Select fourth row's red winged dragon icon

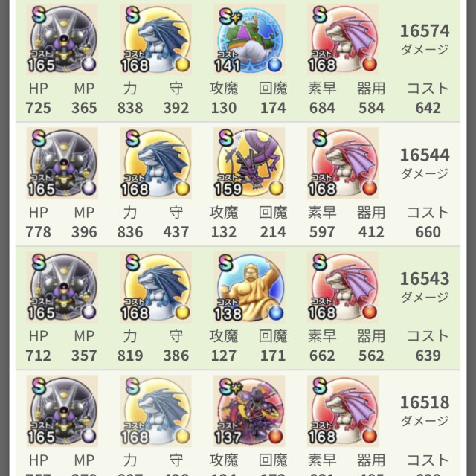click(343, 411)
